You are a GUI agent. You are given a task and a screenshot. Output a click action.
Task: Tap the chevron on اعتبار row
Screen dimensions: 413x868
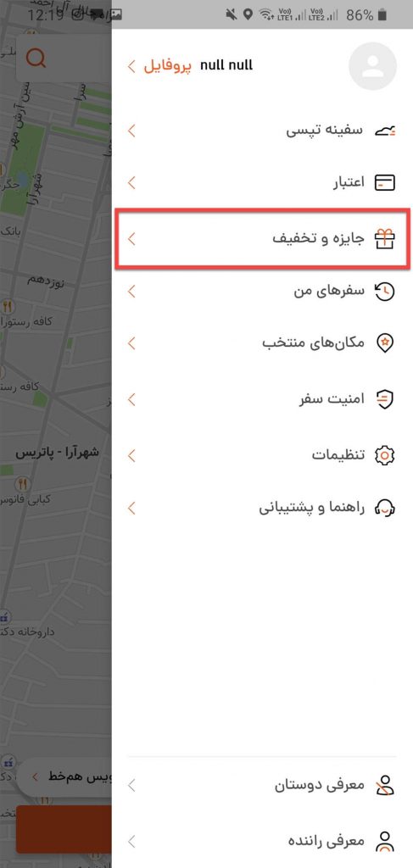click(131, 183)
